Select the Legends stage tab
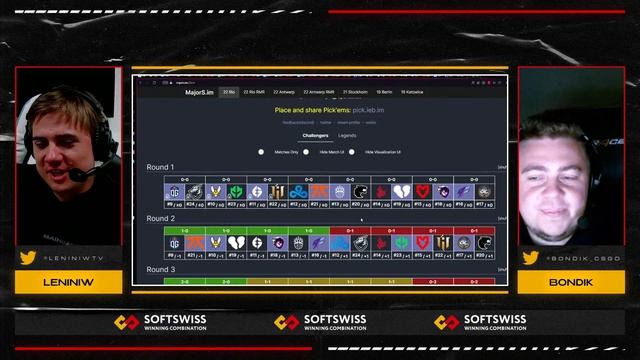 347,136
